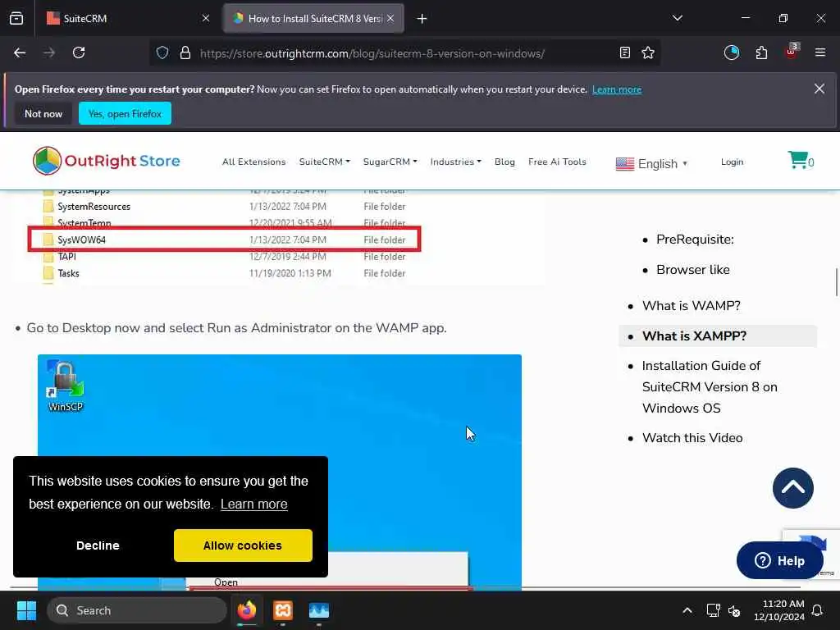This screenshot has width=840, height=630.
Task: Open the XAMPP taskbar icon
Action: (x=283, y=610)
